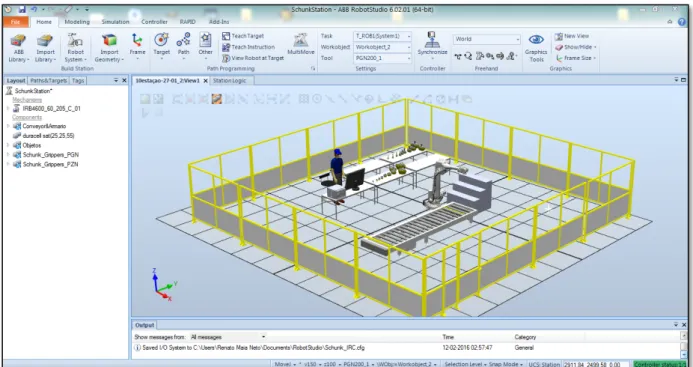
Task: Switch to the RAPID ribbon tab
Action: [187, 22]
